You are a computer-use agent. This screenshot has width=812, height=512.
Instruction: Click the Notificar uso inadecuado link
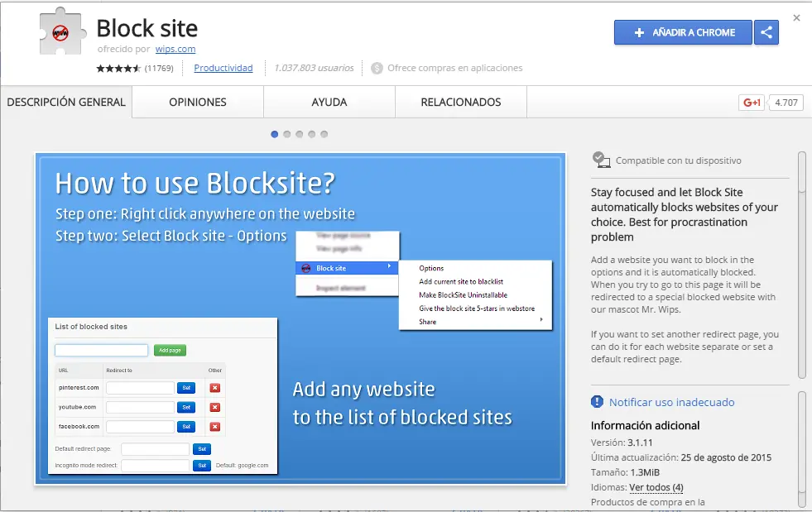pyautogui.click(x=671, y=402)
